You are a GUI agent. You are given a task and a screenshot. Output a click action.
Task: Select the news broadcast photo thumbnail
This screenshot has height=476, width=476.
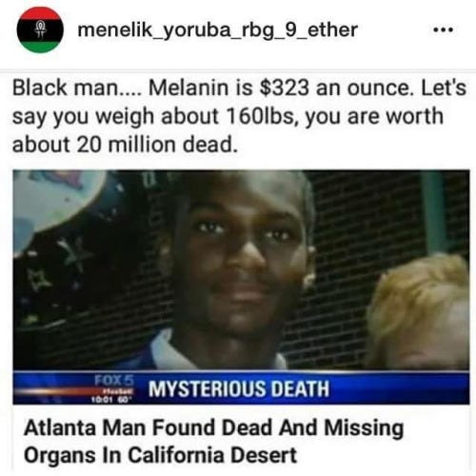[241, 288]
